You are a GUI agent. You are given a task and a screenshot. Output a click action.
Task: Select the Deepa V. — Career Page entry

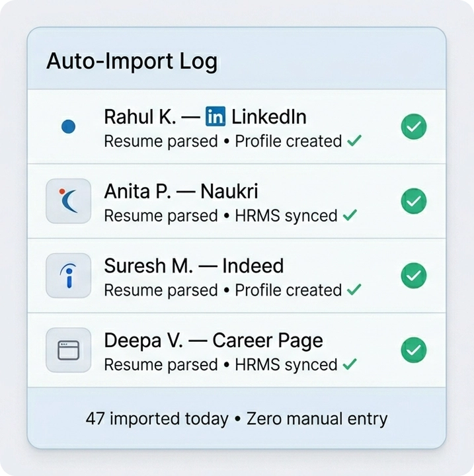pyautogui.click(x=213, y=341)
